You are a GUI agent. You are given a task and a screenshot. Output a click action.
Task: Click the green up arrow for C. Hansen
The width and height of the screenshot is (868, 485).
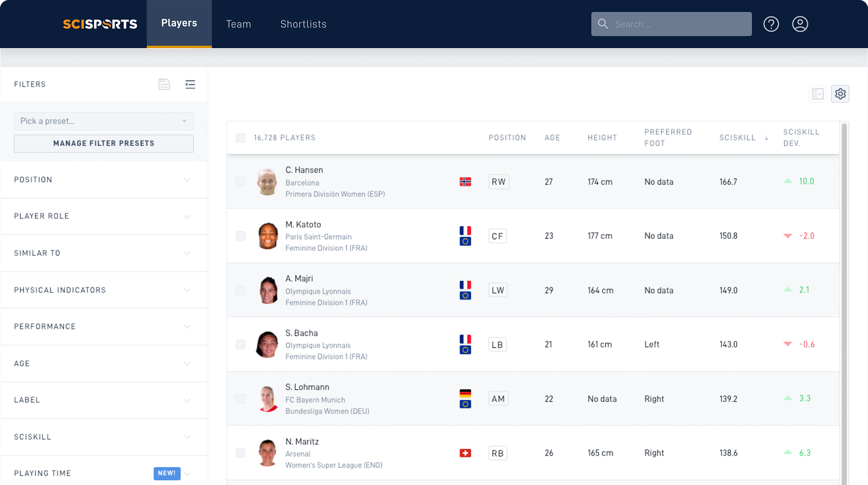point(788,181)
